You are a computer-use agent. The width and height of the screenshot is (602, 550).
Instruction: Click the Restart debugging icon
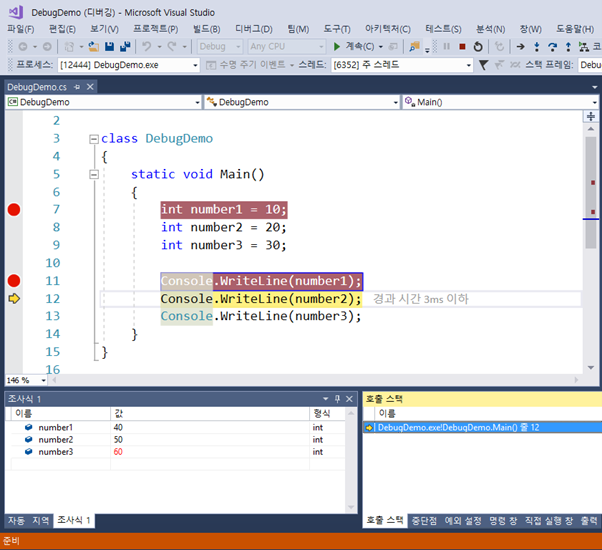[x=477, y=46]
